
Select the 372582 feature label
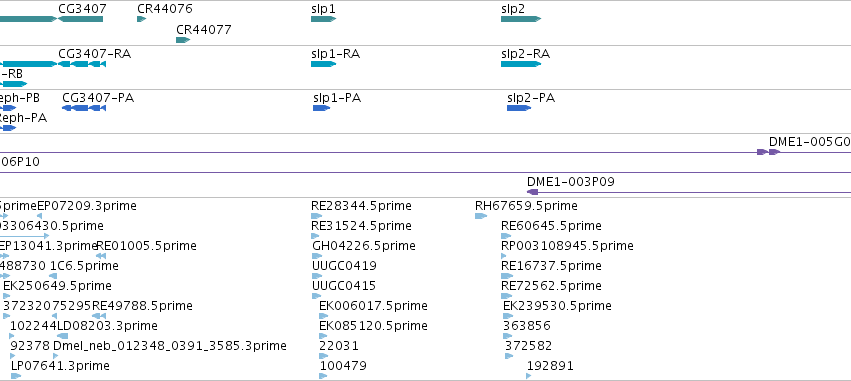click(x=529, y=346)
